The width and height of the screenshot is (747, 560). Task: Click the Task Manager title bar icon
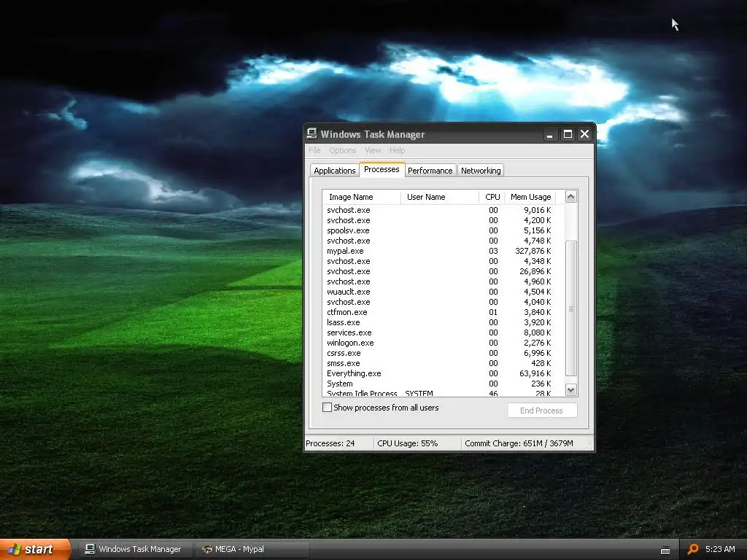pos(311,134)
